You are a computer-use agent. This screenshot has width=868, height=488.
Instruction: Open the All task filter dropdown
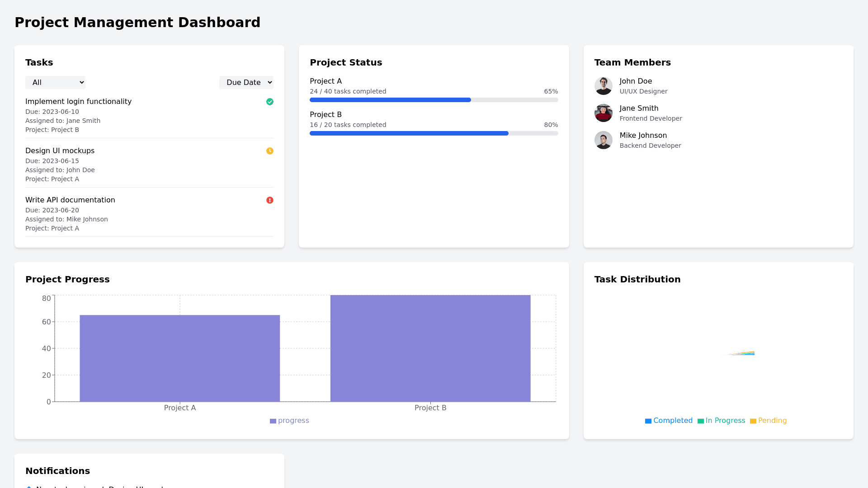pos(55,82)
